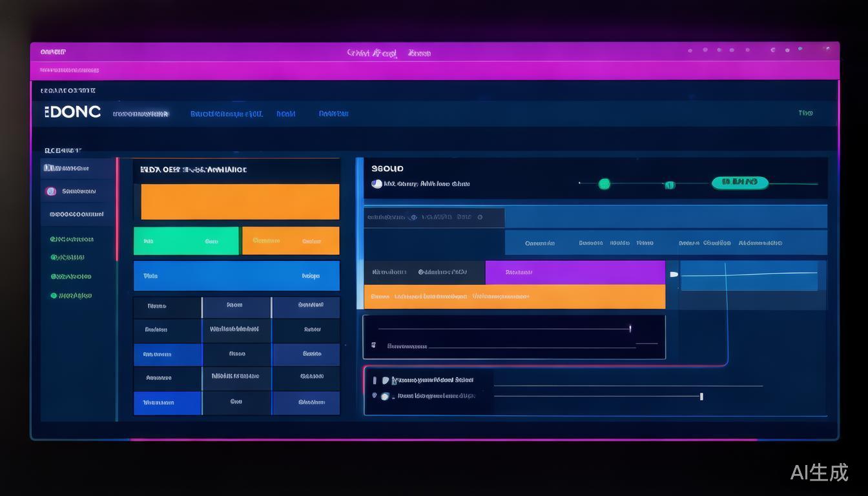Click the round green knob on SGOUD slider
This screenshot has height=496, width=868.
tap(604, 184)
